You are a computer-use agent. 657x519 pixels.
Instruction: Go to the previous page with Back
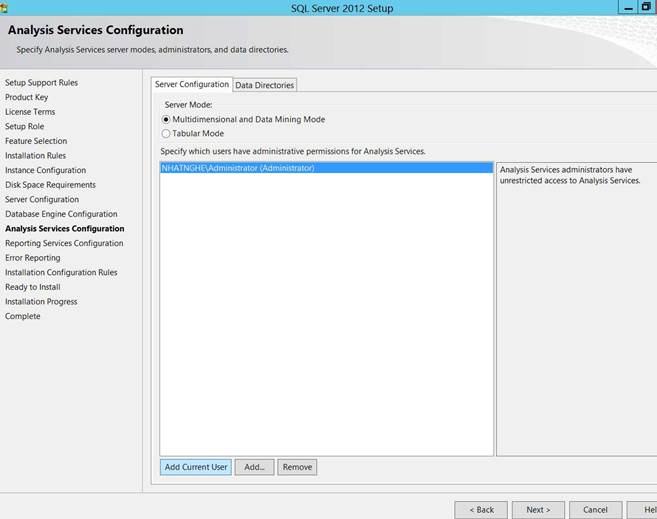[481, 510]
